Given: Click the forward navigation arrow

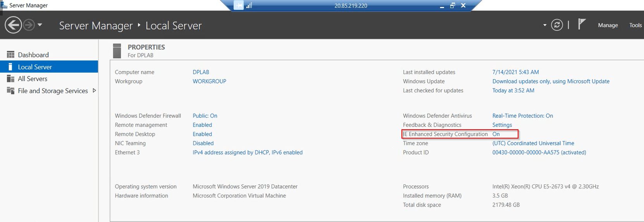Looking at the screenshot, I should 29,25.
